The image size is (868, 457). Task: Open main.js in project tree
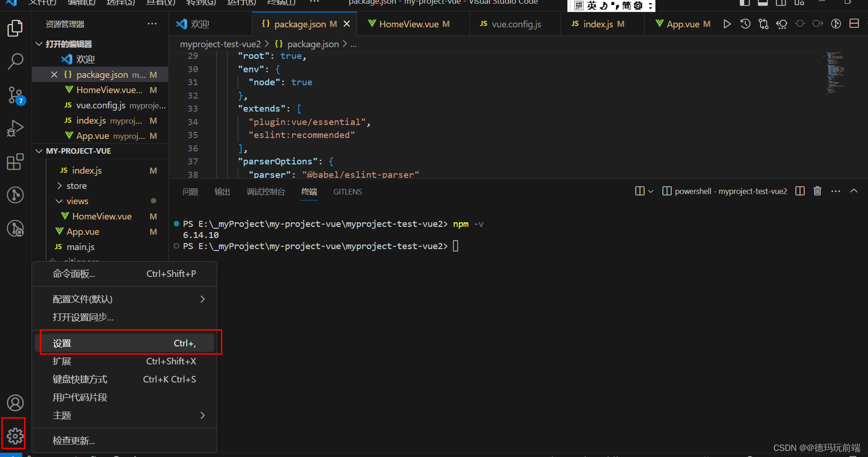point(100,247)
